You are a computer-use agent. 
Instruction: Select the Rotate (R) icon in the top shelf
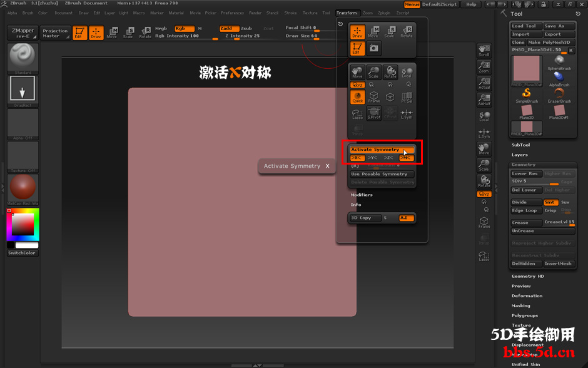click(x=145, y=33)
